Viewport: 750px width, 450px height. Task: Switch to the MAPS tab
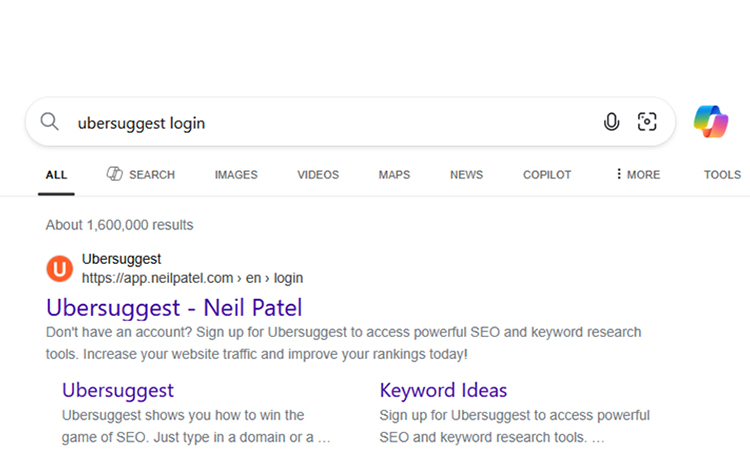tap(394, 175)
